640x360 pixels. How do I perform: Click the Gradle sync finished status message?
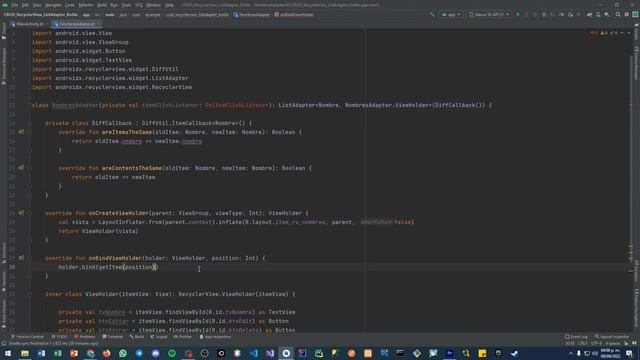[53, 344]
